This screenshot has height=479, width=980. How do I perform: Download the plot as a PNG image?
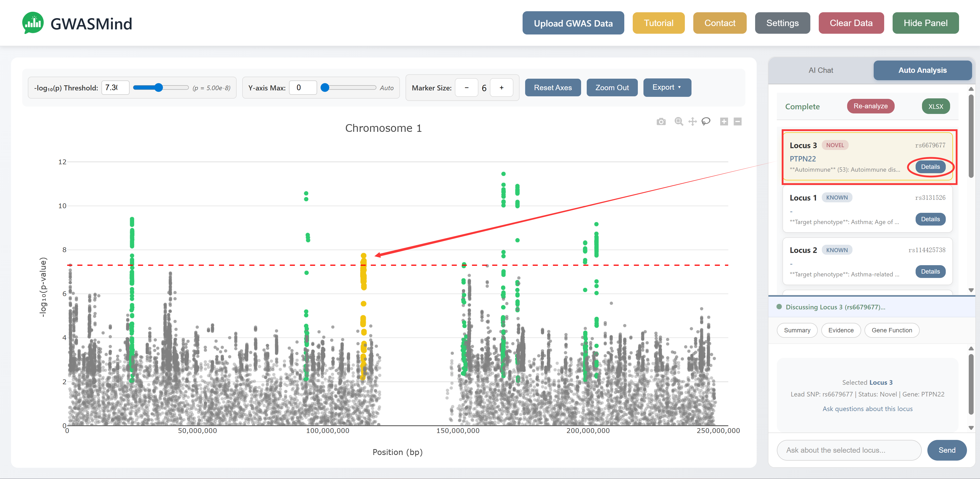(x=661, y=121)
